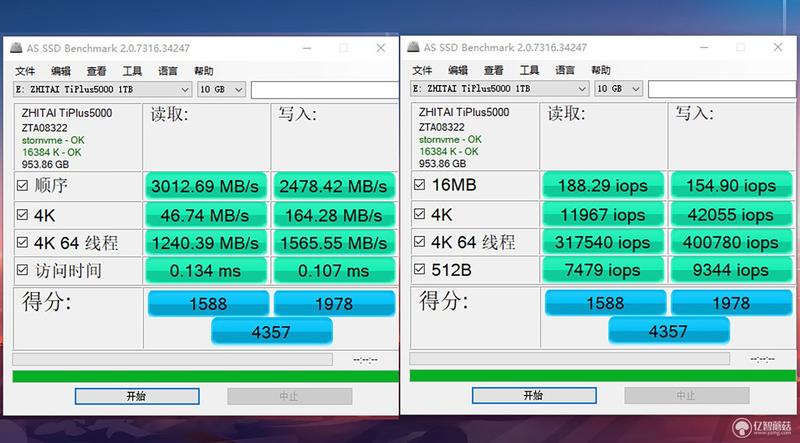Toggle 访问时间 access time checkbox

[22, 270]
